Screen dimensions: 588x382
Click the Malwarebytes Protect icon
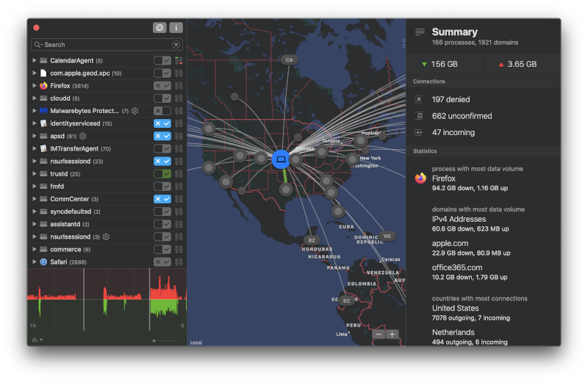(x=43, y=111)
